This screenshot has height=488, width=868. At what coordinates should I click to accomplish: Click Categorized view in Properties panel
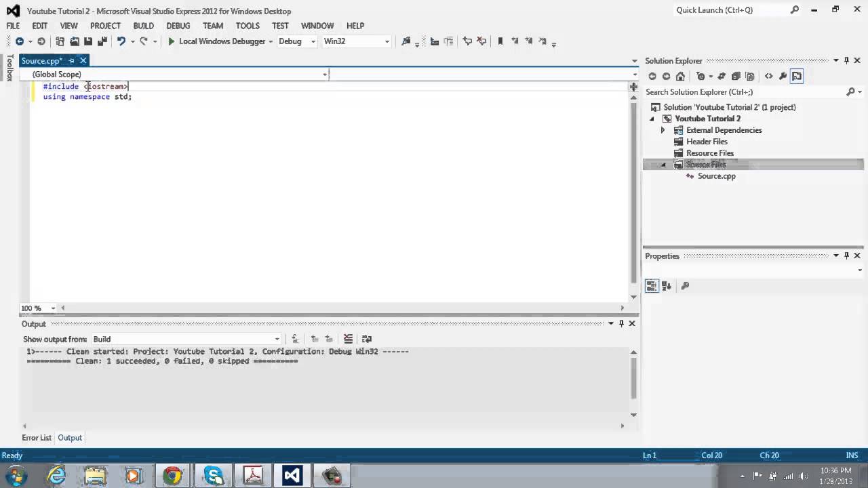coord(652,286)
